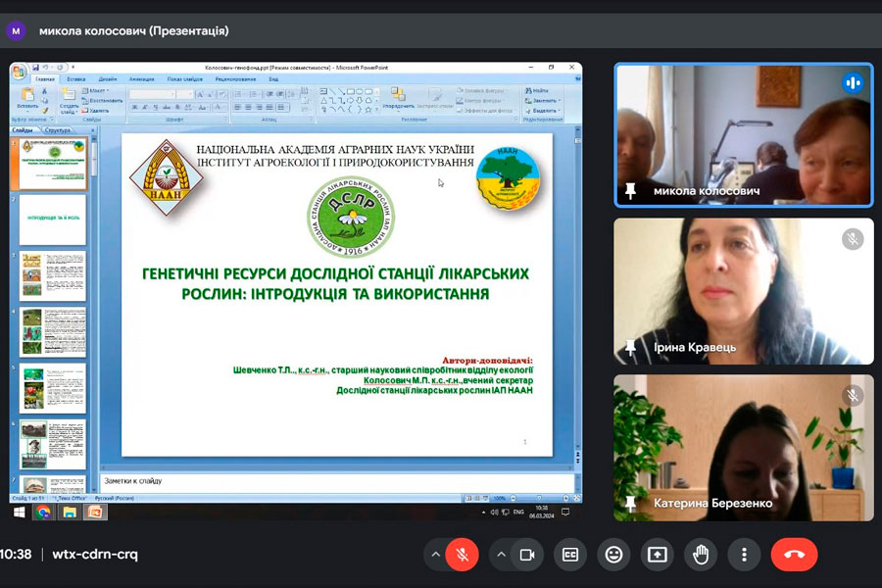This screenshot has height=588, width=882.
Task: Click speaking indicator on микола колосович tile
Action: click(x=853, y=83)
